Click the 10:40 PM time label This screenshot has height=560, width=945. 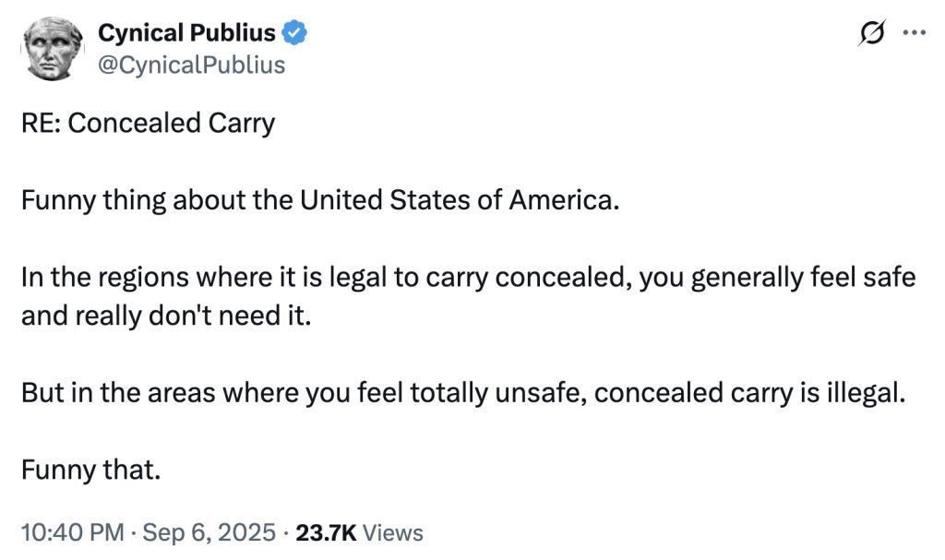coord(72,532)
